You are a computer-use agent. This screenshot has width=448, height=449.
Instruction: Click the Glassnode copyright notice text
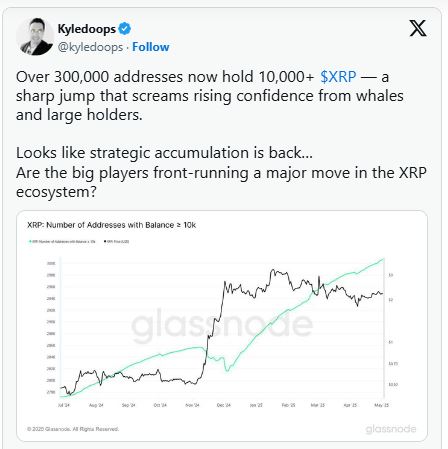coord(73,429)
